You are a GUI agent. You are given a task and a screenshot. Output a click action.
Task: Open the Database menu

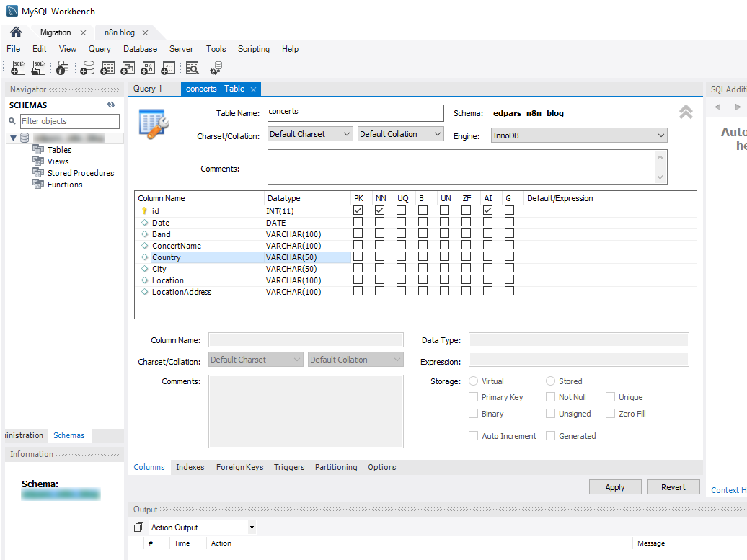[139, 49]
